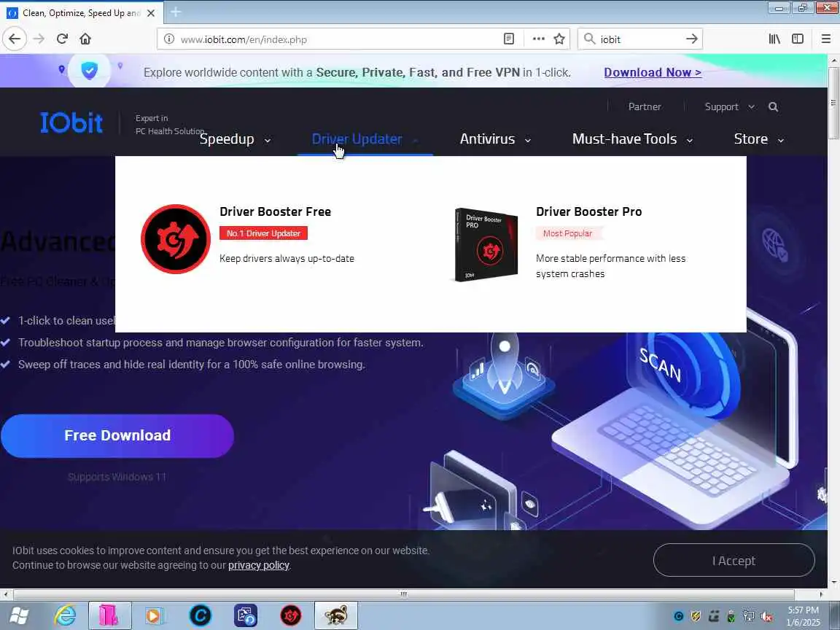840x630 pixels.
Task: Open the privacy policy link
Action: point(259,565)
